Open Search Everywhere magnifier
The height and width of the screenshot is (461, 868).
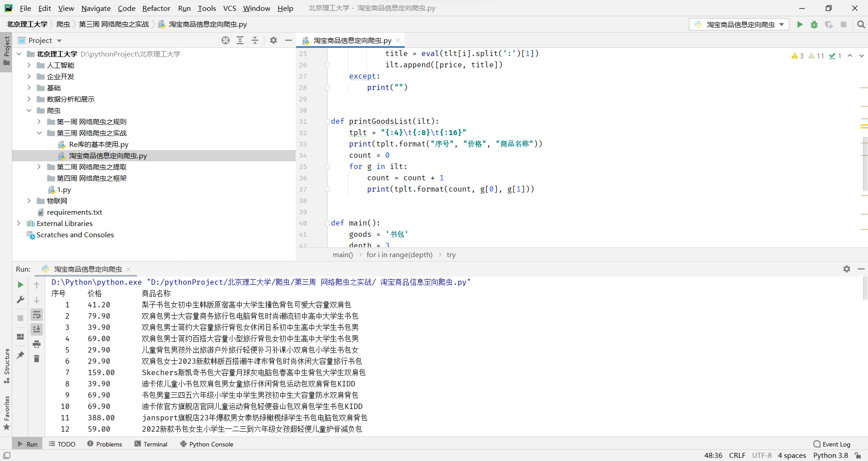861,24
